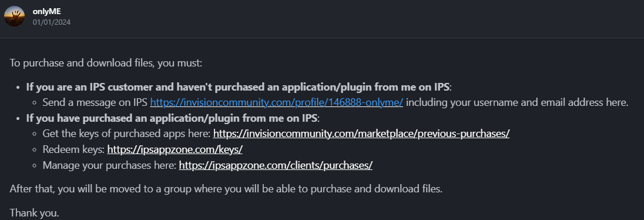Click the 'Send a message on IPS' text

(95, 102)
